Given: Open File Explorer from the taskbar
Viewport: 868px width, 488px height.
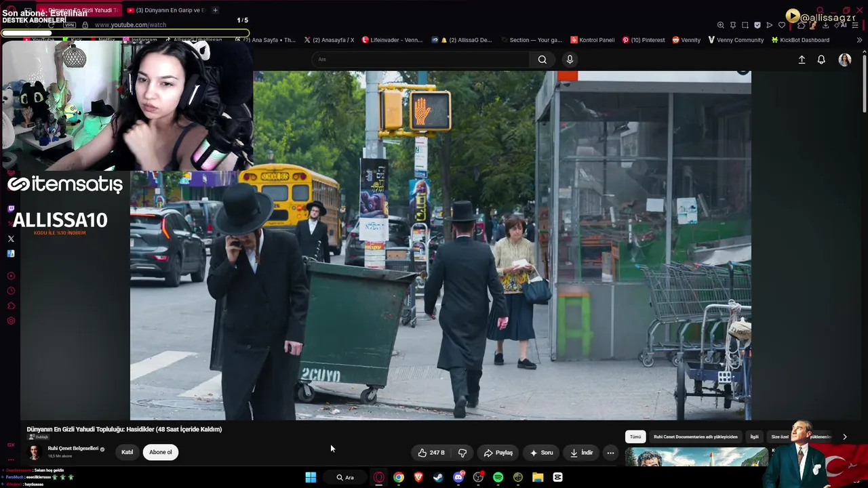Looking at the screenshot, I should pyautogui.click(x=538, y=477).
